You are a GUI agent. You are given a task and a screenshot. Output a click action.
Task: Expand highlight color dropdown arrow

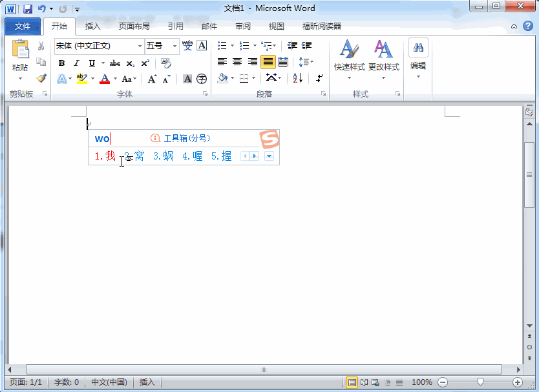92,79
